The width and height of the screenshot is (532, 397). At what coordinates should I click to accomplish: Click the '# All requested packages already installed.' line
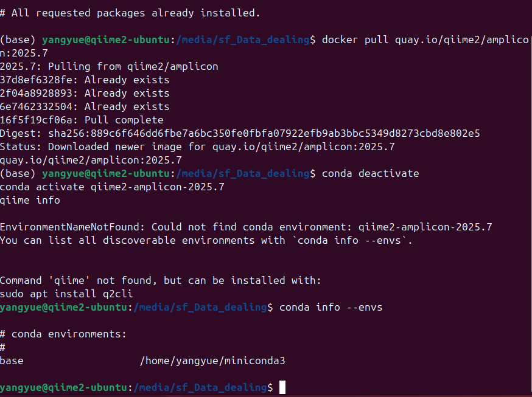point(130,13)
